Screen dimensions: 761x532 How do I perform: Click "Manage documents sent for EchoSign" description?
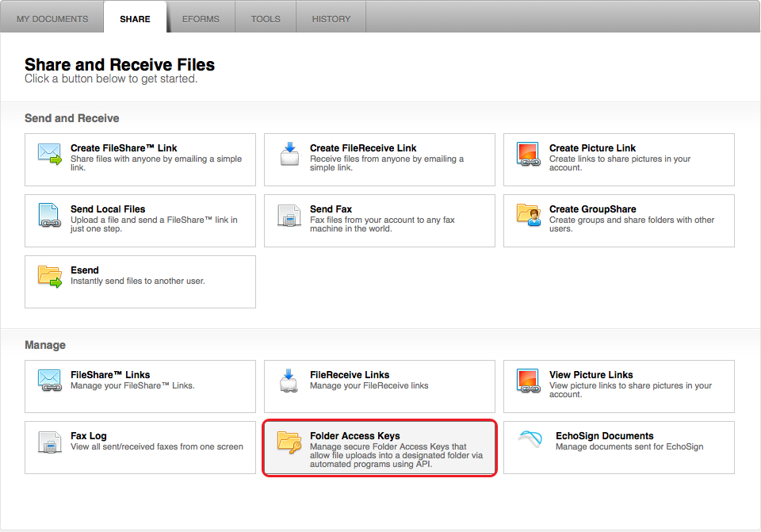629,446
